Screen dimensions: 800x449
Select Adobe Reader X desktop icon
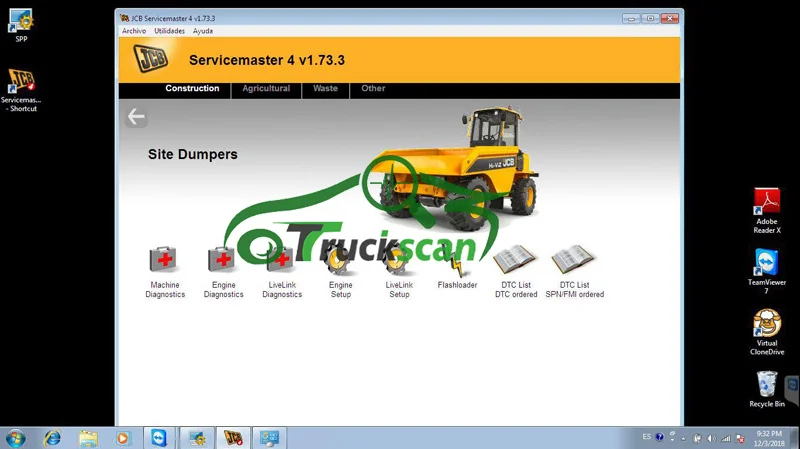(x=767, y=211)
